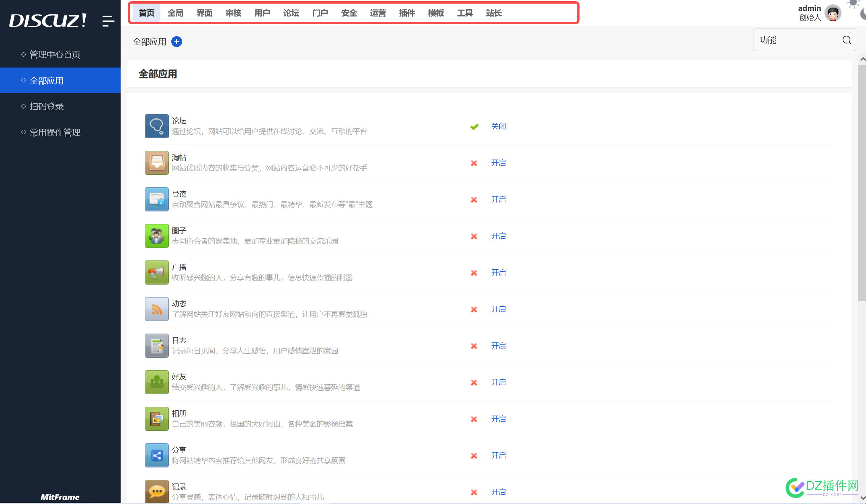Enable the 好友 app via 开启
Image resolution: width=866 pixels, height=504 pixels.
coord(499,382)
